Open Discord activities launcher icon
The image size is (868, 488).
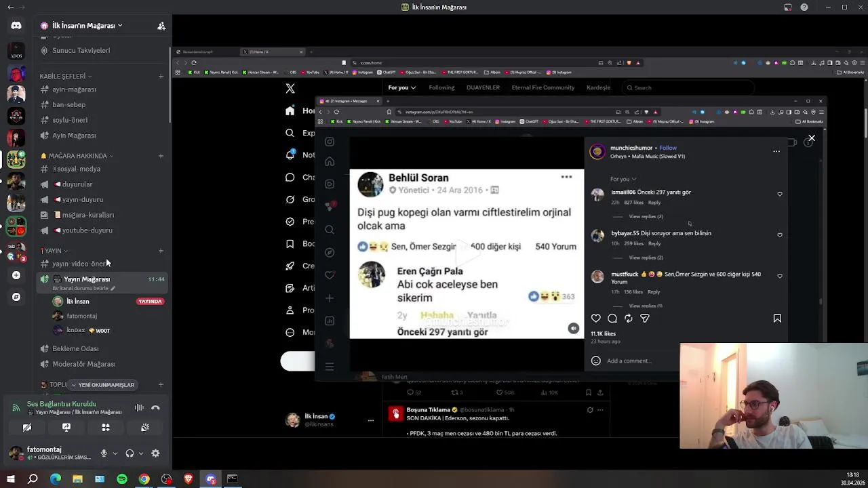106,428
